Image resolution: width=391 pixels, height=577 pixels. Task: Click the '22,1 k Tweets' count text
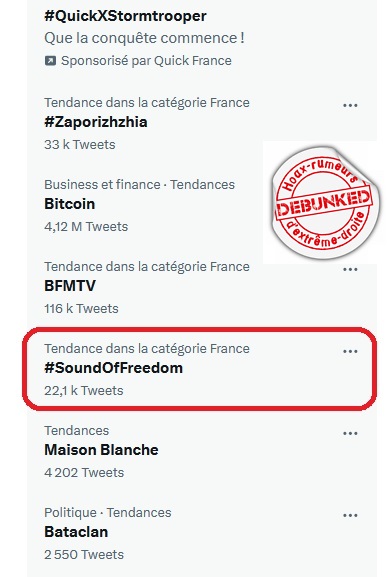point(83,390)
